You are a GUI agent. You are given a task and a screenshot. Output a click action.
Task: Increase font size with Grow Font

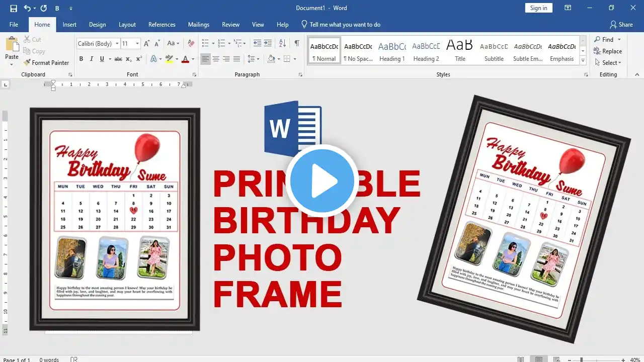pos(146,44)
